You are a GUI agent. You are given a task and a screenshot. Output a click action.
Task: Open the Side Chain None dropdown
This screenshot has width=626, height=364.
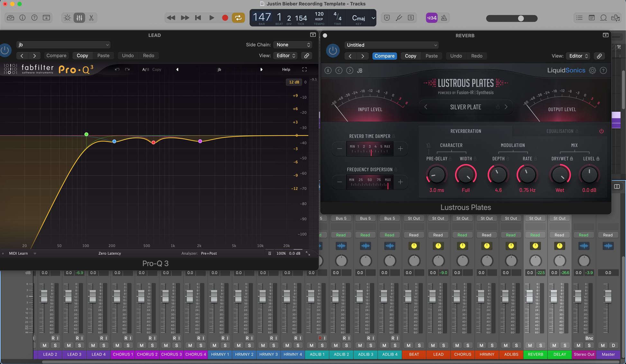pyautogui.click(x=293, y=45)
